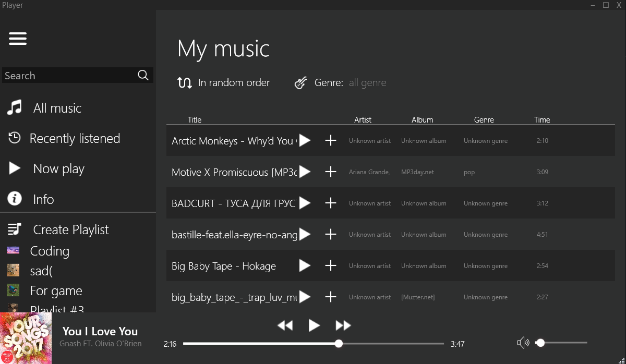Skip forward with the fast-forward control
Screen dimensions: 626x364
pyautogui.click(x=343, y=325)
